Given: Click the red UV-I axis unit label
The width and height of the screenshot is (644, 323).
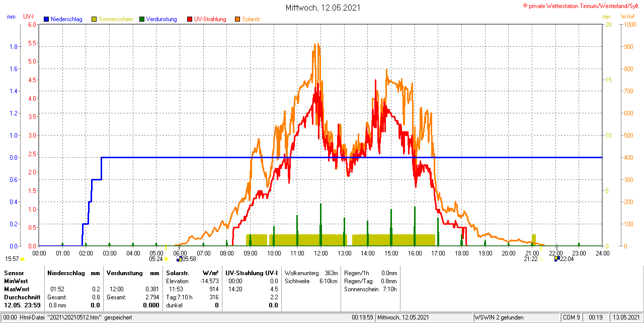Looking at the screenshot, I should (29, 17).
